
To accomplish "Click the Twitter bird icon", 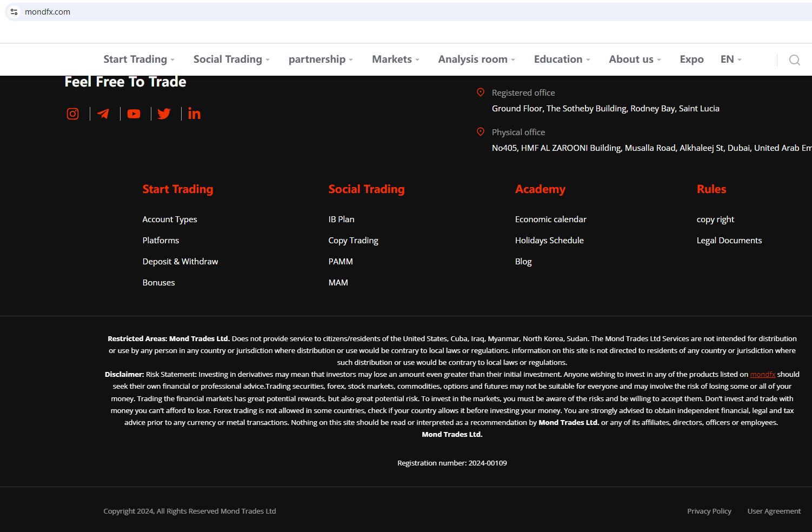I will [164, 114].
